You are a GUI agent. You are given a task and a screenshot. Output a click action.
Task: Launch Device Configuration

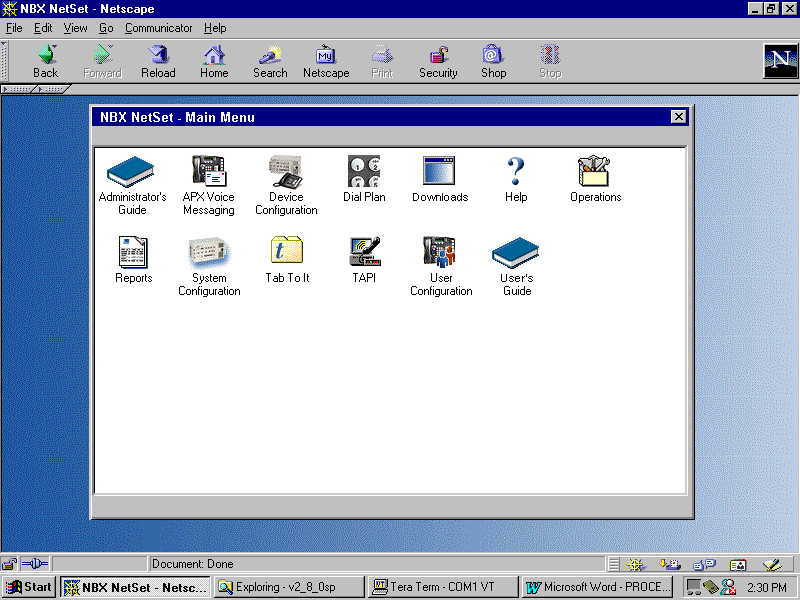286,171
